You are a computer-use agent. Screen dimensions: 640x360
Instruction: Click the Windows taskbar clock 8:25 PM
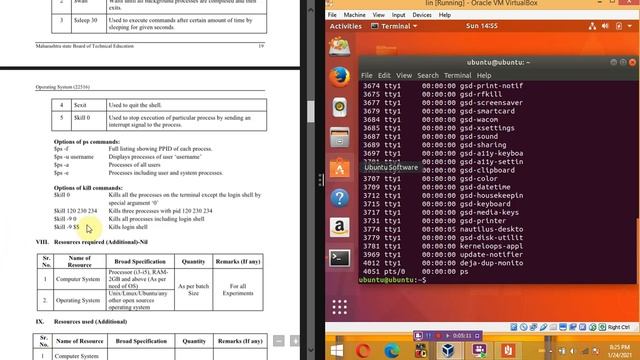coord(619,351)
